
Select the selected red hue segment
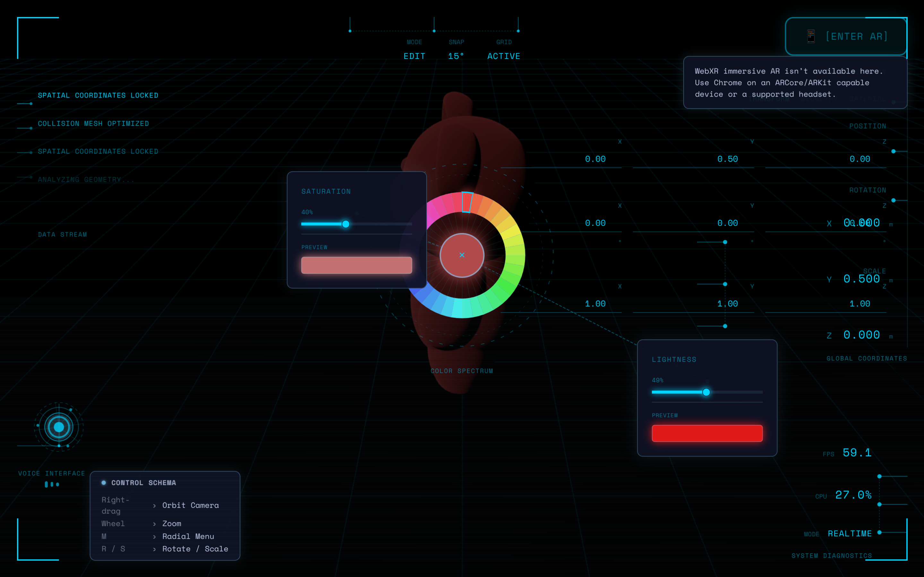pos(467,202)
